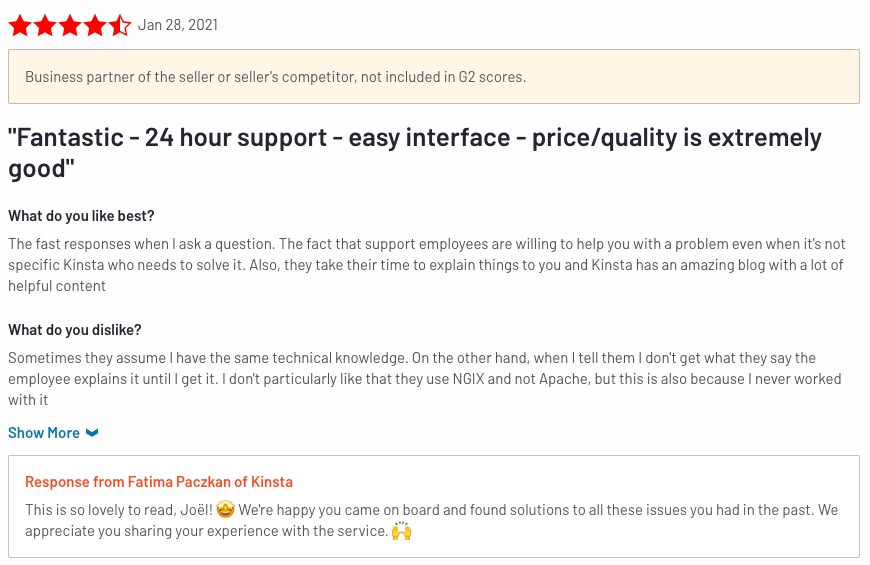Click the 'G2 scores' phrase in the notice
This screenshot has width=870, height=565.
(x=492, y=77)
